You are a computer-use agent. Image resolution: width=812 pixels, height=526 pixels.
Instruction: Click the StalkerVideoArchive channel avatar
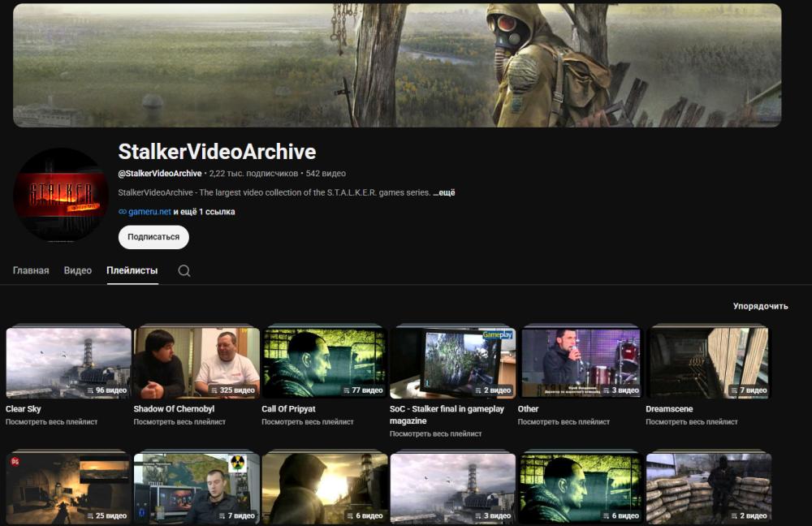pyautogui.click(x=61, y=195)
